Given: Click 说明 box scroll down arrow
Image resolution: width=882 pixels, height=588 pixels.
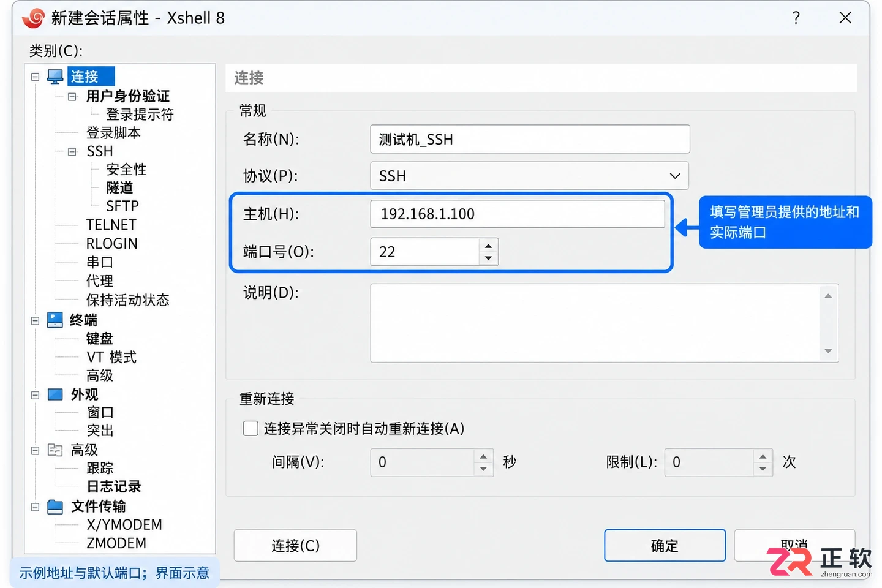Looking at the screenshot, I should [828, 351].
